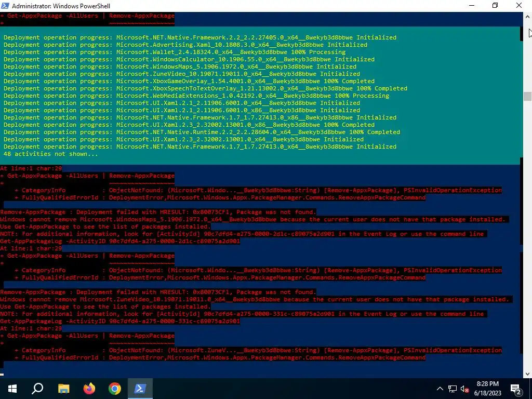This screenshot has height=399, width=532.
Task: Click the date 6/18/2023 in the tray
Action: (487, 393)
